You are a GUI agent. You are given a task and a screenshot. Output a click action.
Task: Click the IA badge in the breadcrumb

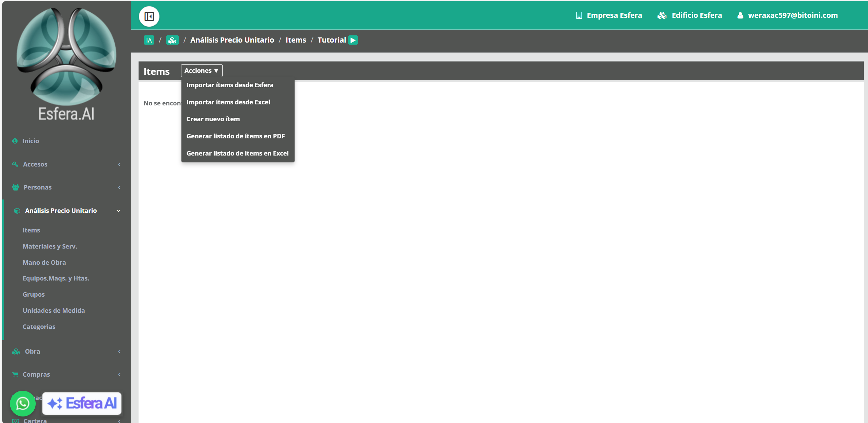[149, 40]
